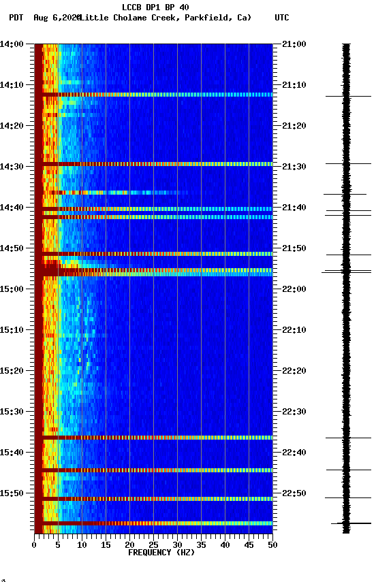Screen dimensions: 376x588
Task: Click the '21:20' UTC time label
Action: coord(294,126)
